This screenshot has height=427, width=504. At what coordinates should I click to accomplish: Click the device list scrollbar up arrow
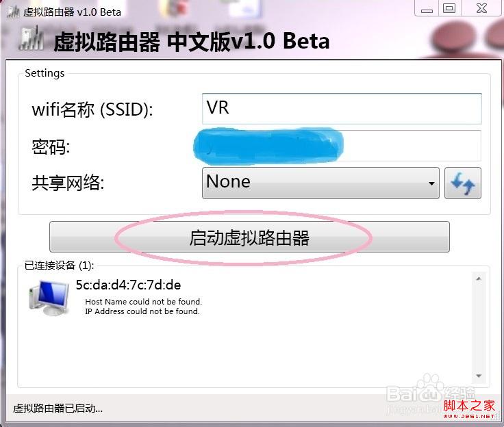[479, 279]
